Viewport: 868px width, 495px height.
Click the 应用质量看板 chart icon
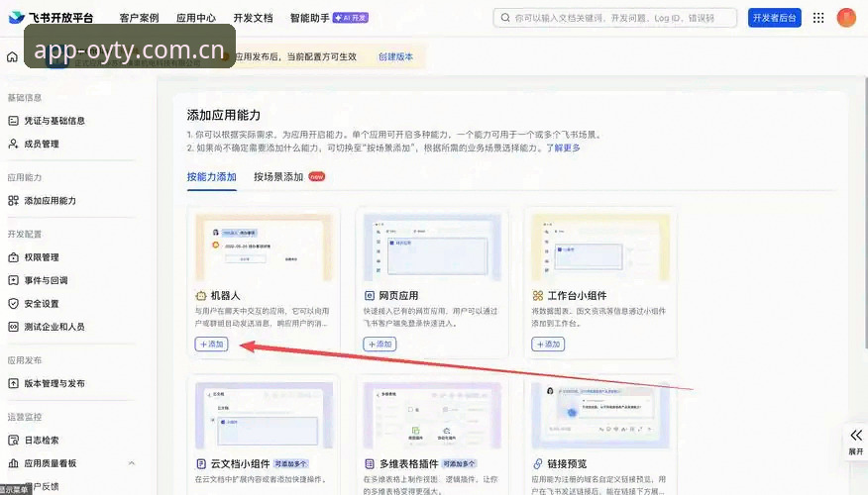click(x=13, y=463)
